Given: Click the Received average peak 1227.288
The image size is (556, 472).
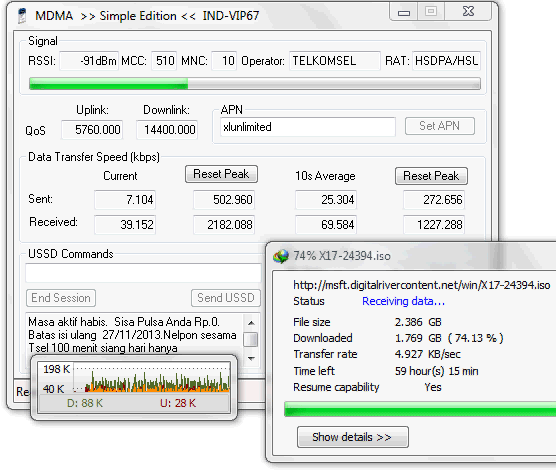Looking at the screenshot, I should pos(434,225).
